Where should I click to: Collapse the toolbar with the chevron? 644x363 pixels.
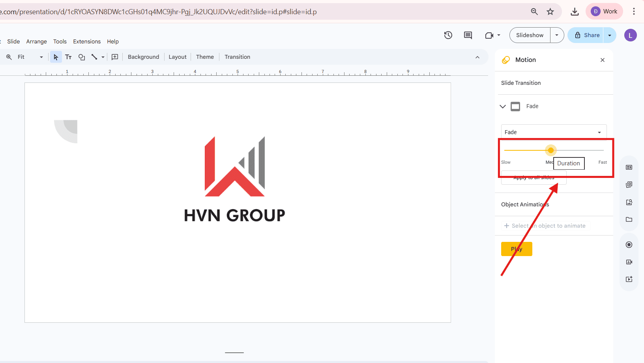click(477, 57)
